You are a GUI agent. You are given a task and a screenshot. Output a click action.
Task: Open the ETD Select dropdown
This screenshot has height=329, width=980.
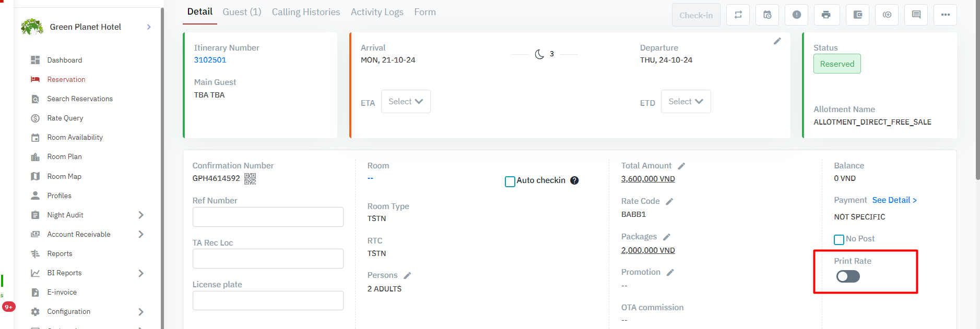(x=685, y=102)
